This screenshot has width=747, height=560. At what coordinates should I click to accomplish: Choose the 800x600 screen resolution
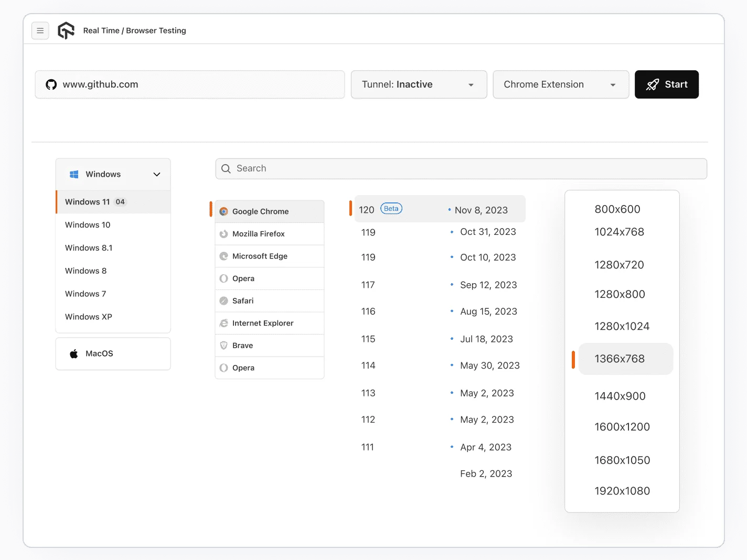[617, 209]
